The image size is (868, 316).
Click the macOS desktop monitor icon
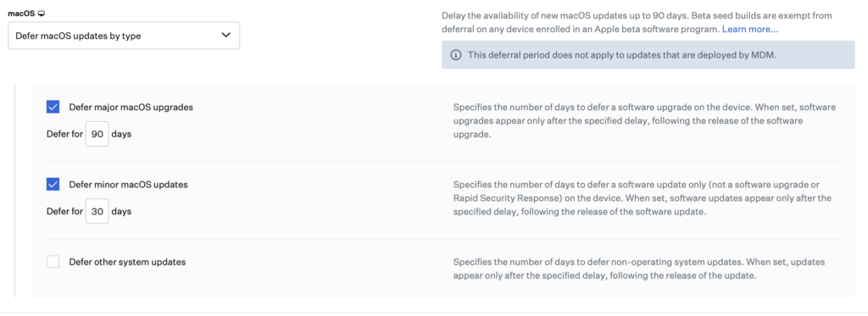41,13
